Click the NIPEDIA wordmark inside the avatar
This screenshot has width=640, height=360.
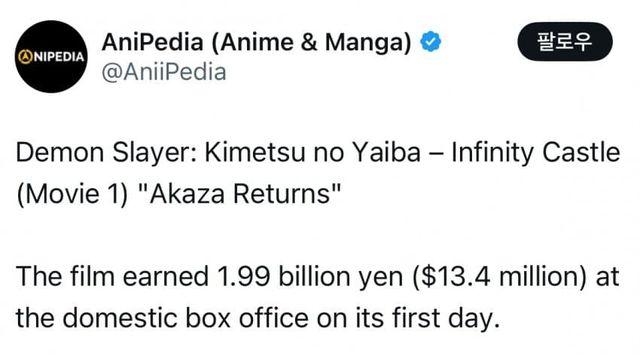pyautogui.click(x=58, y=57)
